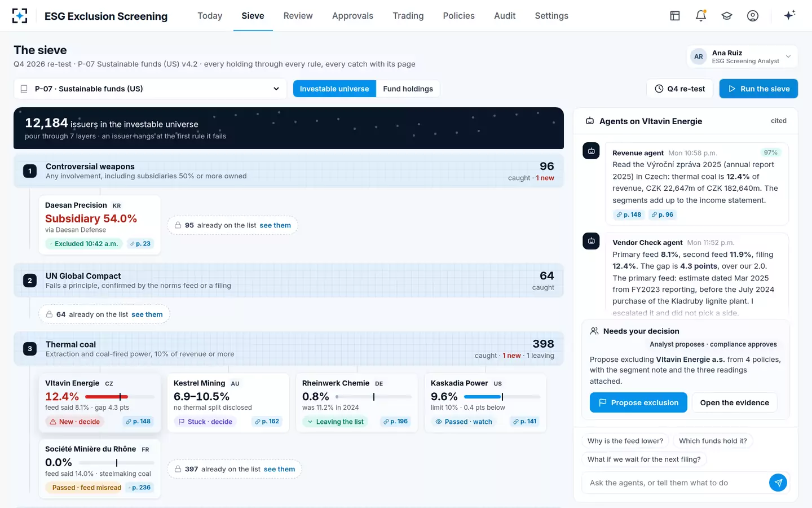
Task: Go to the Approvals tab
Action: [x=352, y=16]
